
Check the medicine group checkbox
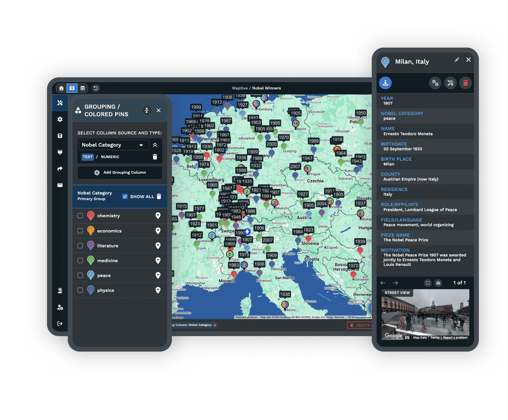80,260
